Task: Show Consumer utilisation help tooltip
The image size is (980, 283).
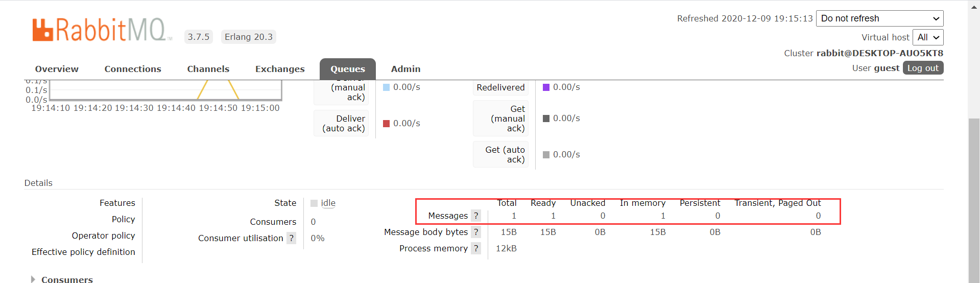Action: tap(291, 238)
